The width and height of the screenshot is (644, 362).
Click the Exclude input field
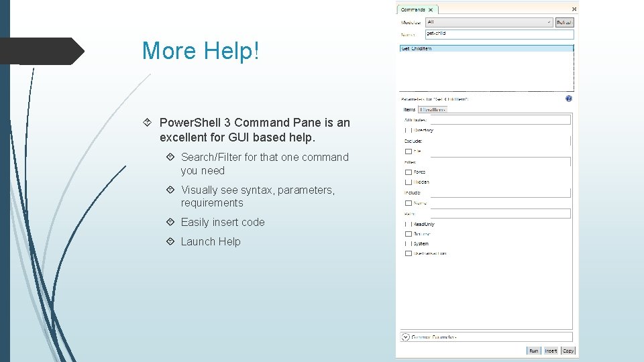[500, 141]
